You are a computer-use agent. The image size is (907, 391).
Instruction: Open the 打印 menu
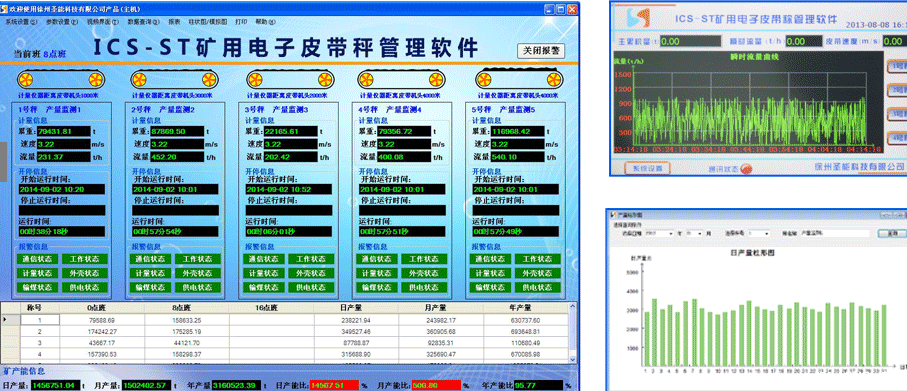click(241, 21)
